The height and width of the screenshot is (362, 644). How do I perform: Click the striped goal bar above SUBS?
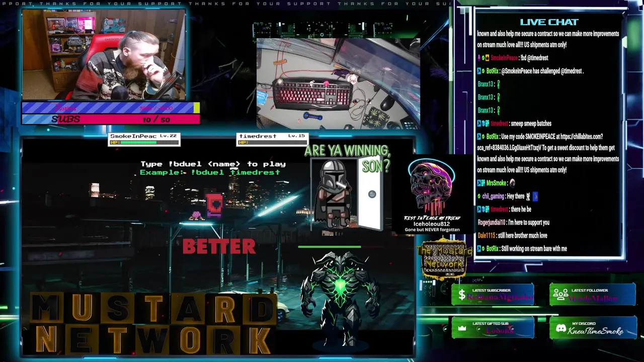111,108
